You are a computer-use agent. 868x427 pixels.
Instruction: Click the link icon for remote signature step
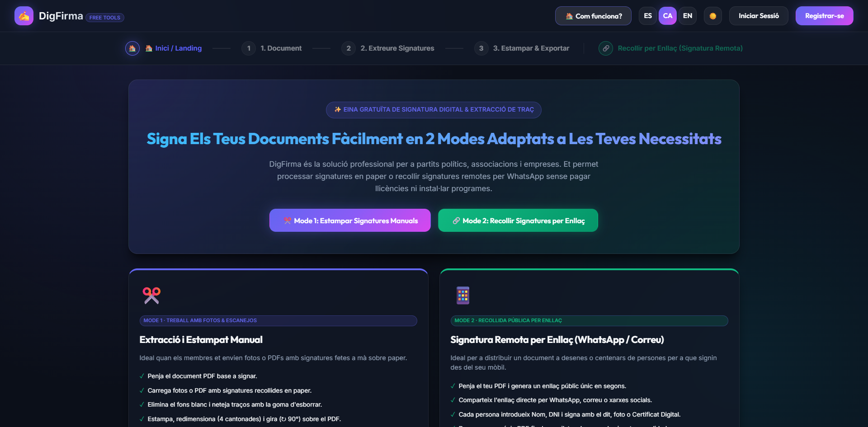click(606, 48)
